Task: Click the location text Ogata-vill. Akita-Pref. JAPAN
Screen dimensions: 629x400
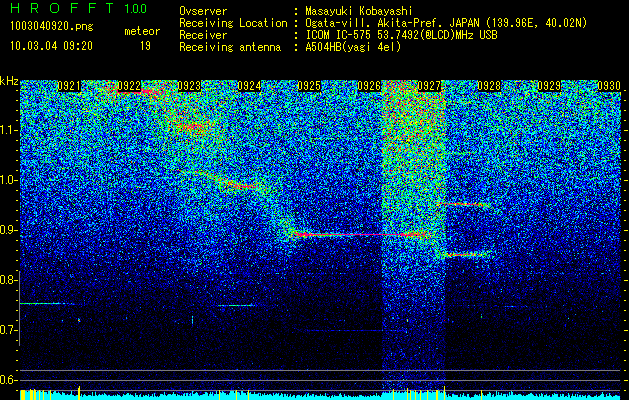Action: coord(392,23)
